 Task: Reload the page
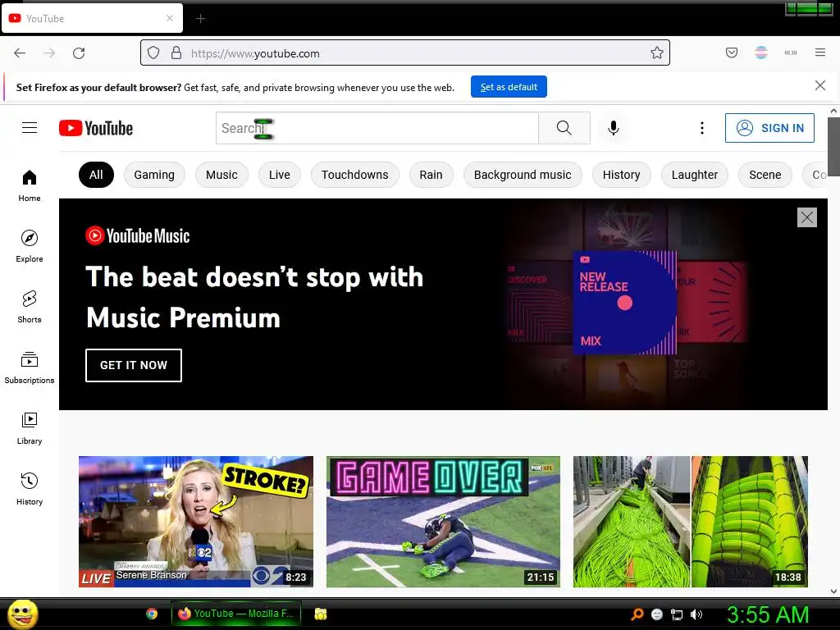click(79, 53)
